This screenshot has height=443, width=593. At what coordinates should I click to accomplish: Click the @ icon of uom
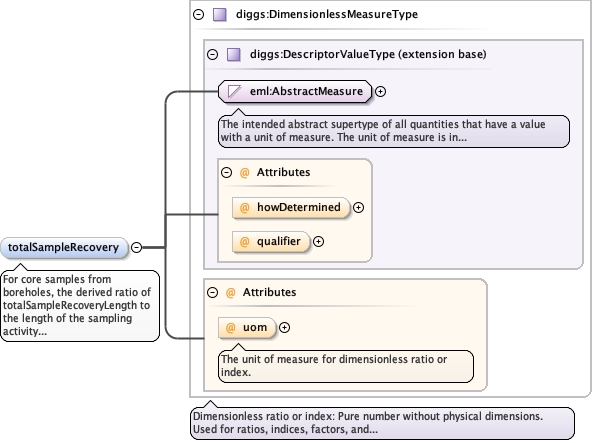[230, 328]
